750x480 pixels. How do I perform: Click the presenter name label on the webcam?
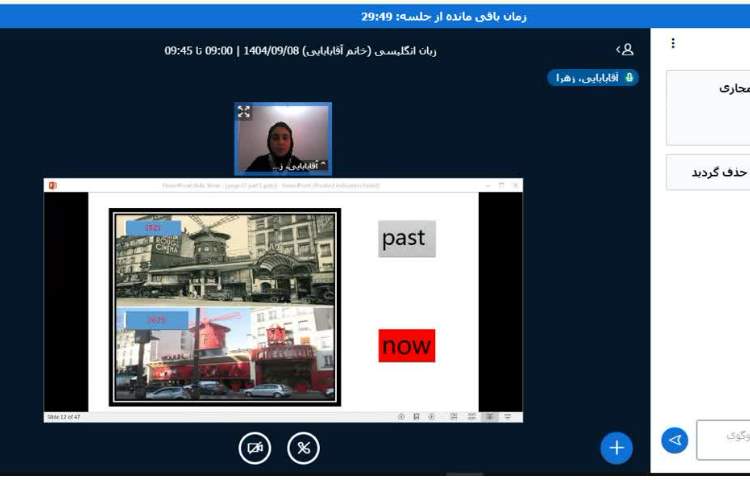(x=299, y=165)
